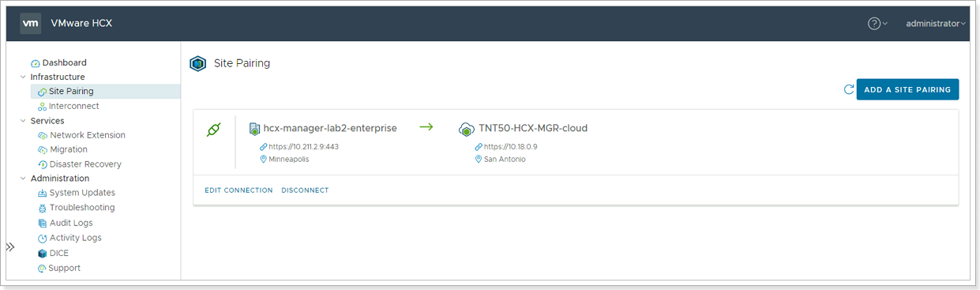980x290 pixels.
Task: Click the Network Extension cloud icon
Action: coord(43,135)
